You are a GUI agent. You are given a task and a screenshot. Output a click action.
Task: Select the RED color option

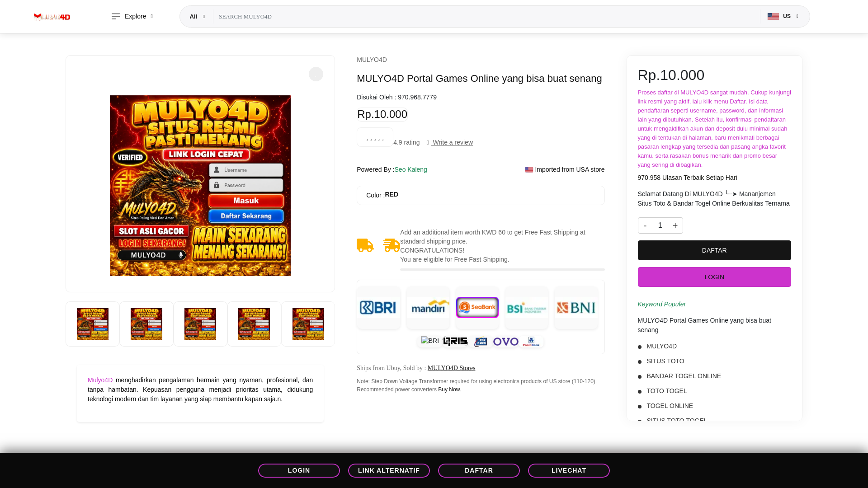(x=392, y=194)
